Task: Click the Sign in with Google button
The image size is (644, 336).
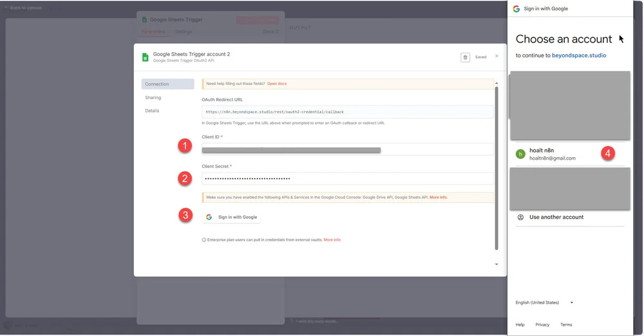Action: coord(232,218)
